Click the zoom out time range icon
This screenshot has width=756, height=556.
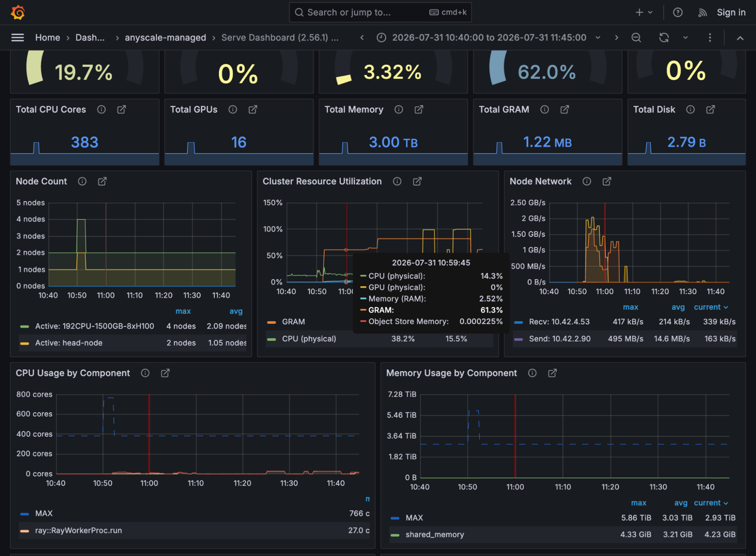pos(636,37)
